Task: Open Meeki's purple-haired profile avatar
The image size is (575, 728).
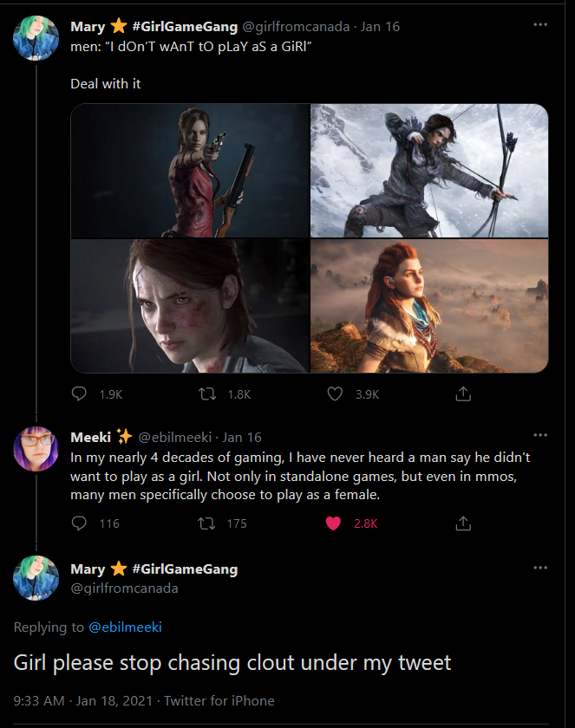Action: 36,449
